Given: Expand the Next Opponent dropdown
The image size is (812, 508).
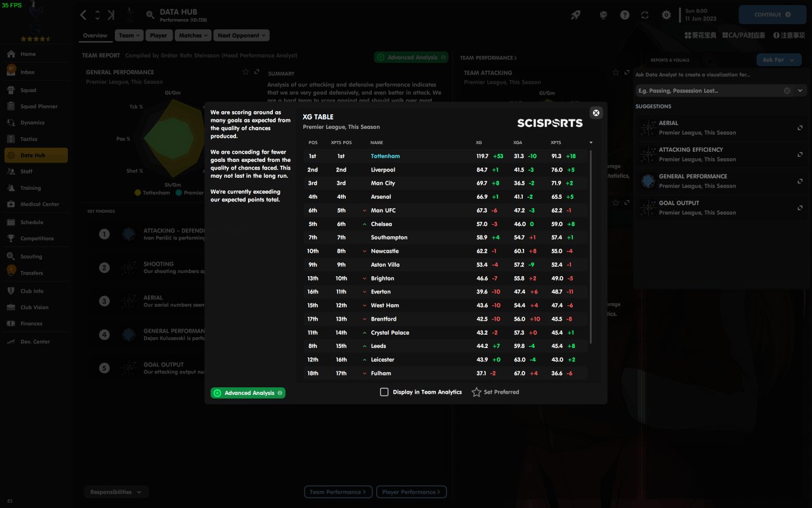Looking at the screenshot, I should [x=241, y=36].
